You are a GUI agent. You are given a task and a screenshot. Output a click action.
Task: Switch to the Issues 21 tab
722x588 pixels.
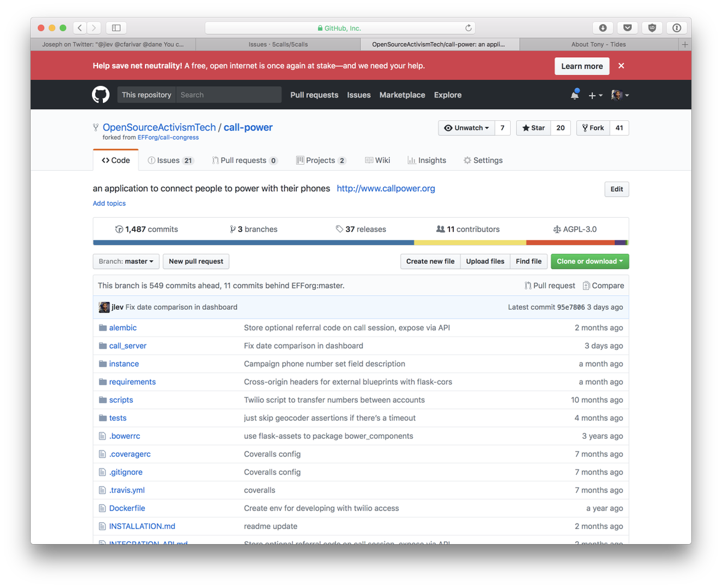171,161
